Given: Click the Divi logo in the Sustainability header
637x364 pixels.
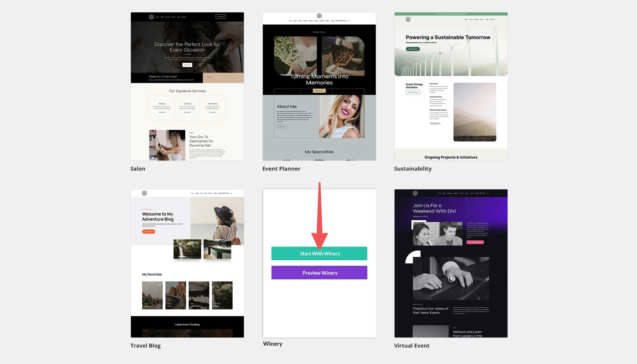Looking at the screenshot, I should pos(408,19).
